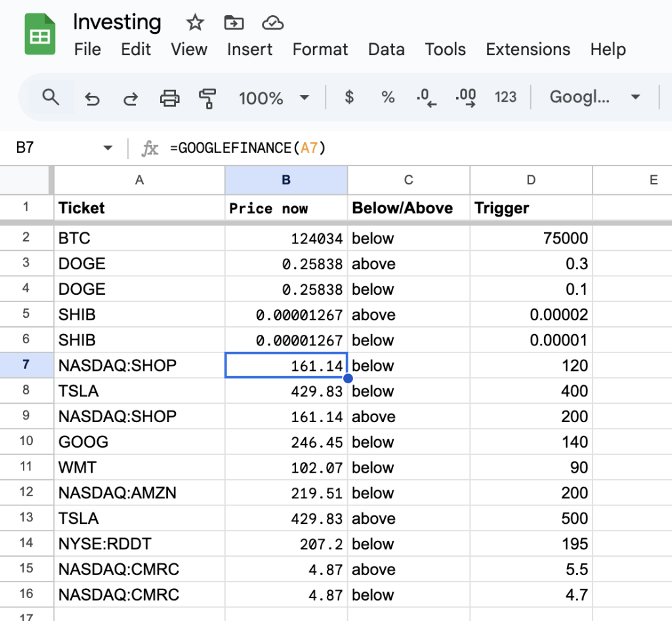Click the move to folder icon
This screenshot has width=672, height=621.
(234, 23)
